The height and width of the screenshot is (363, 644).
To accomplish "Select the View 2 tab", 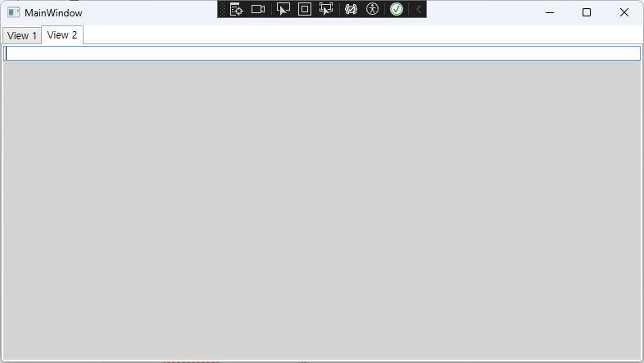I will coord(62,34).
